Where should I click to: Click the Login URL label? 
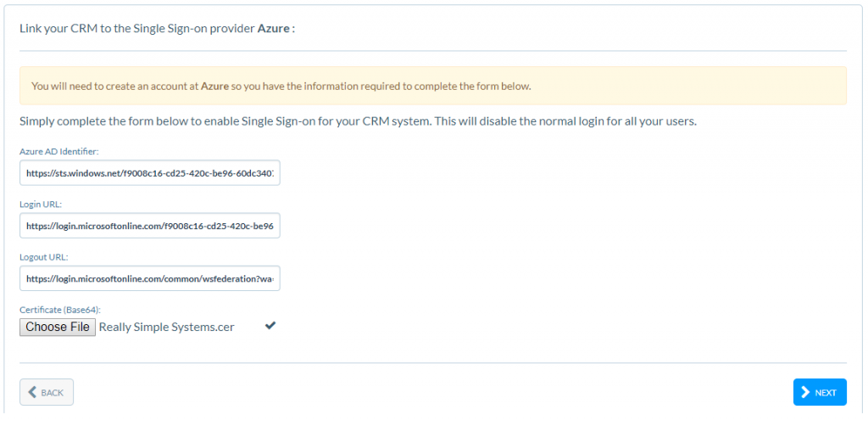41,204
